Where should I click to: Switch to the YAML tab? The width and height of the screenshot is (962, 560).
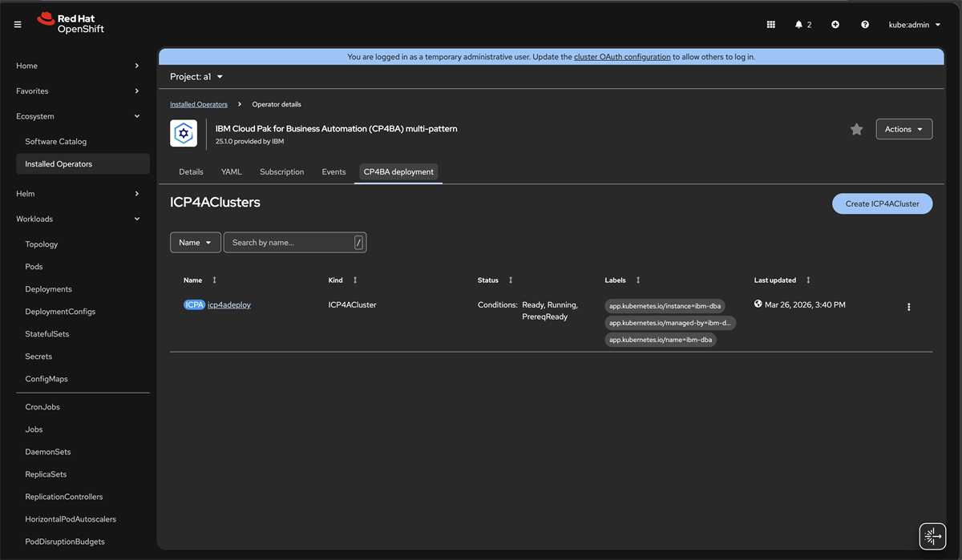(231, 172)
